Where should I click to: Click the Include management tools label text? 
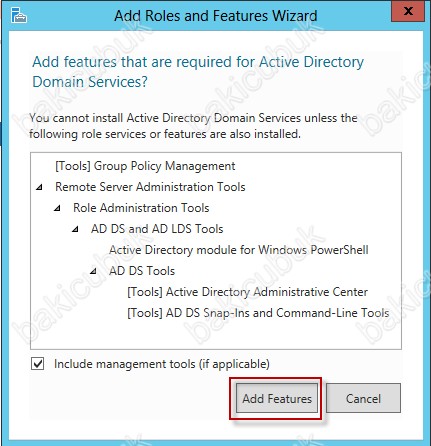(162, 364)
